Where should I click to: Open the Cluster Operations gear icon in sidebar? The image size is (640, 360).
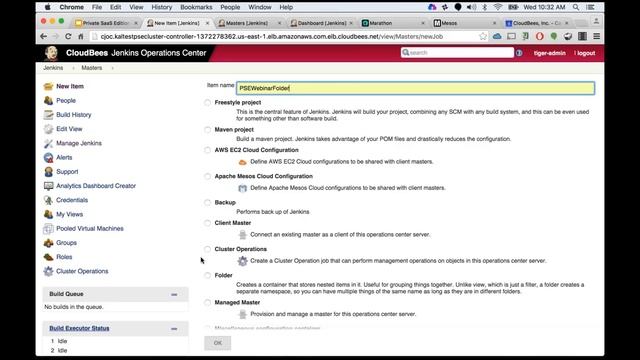(48, 271)
